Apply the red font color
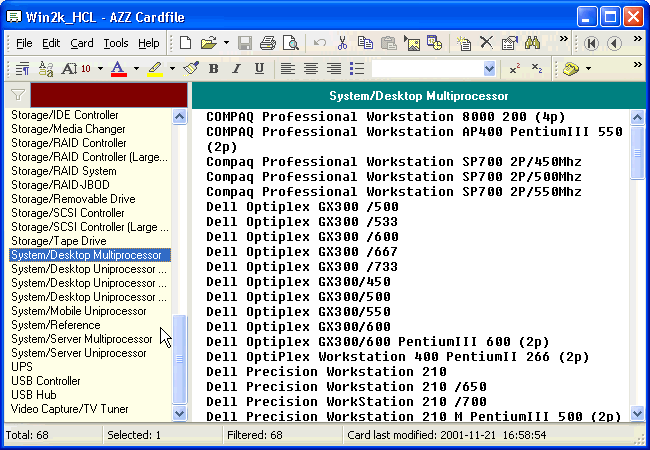This screenshot has width=650, height=450. click(x=118, y=69)
